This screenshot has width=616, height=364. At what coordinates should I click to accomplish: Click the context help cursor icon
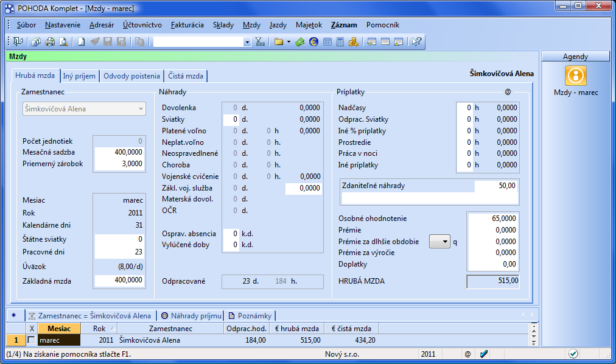[416, 41]
